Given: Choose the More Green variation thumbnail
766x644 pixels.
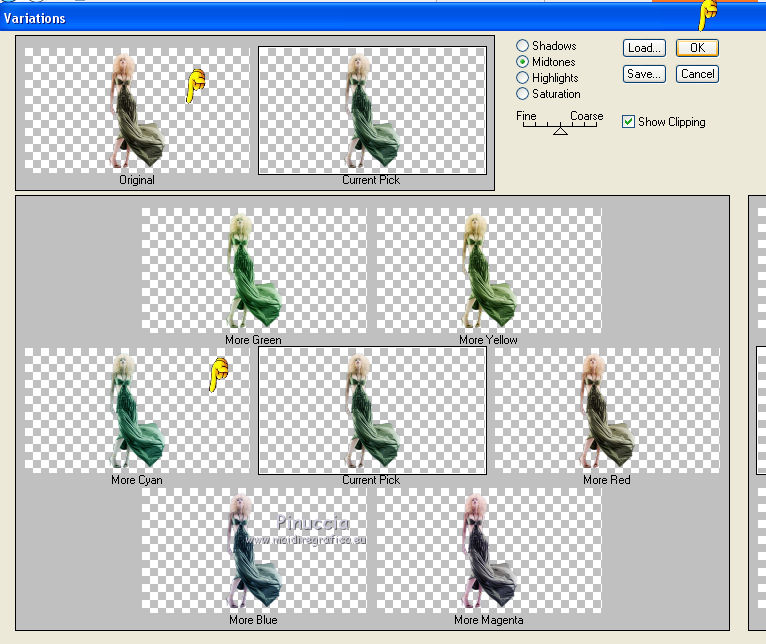Looking at the screenshot, I should (254, 270).
